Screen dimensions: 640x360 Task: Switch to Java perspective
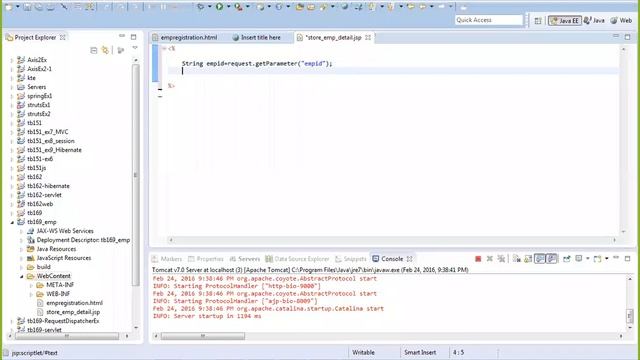pos(594,20)
